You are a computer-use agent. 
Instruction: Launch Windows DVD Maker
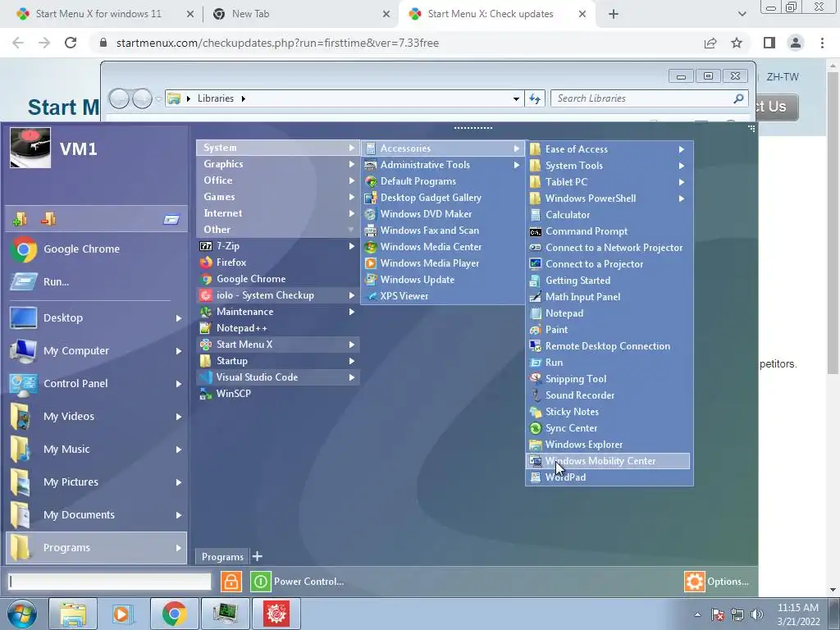(442, 214)
